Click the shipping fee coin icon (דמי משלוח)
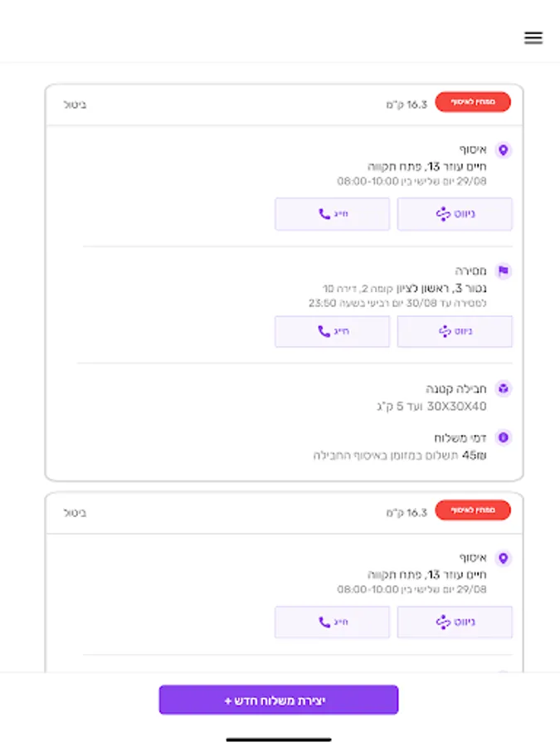This screenshot has height=747, width=560. click(503, 437)
